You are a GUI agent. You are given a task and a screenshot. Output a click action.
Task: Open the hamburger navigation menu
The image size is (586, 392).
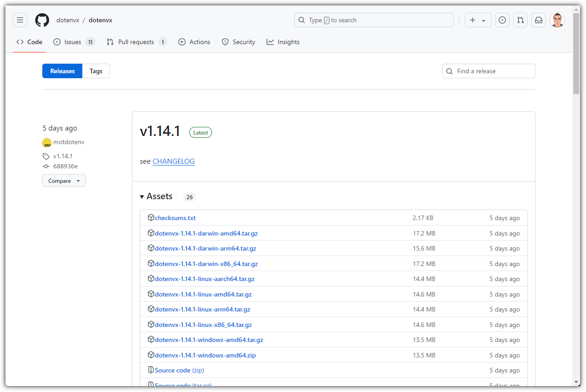coord(20,20)
